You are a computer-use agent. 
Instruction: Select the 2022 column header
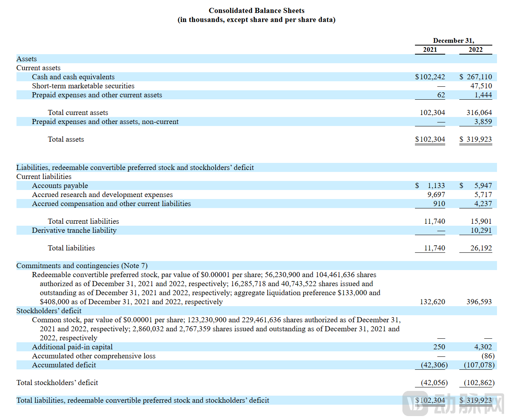pyautogui.click(x=475, y=49)
